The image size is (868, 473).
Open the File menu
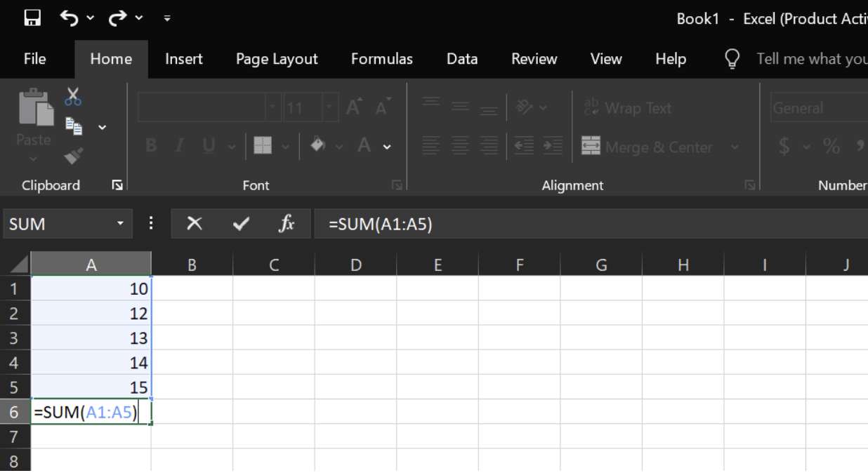tap(35, 59)
